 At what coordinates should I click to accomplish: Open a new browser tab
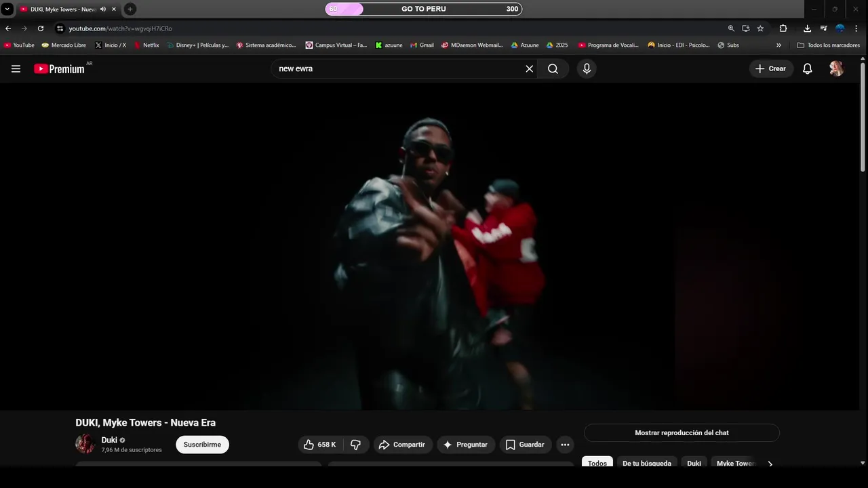(130, 9)
